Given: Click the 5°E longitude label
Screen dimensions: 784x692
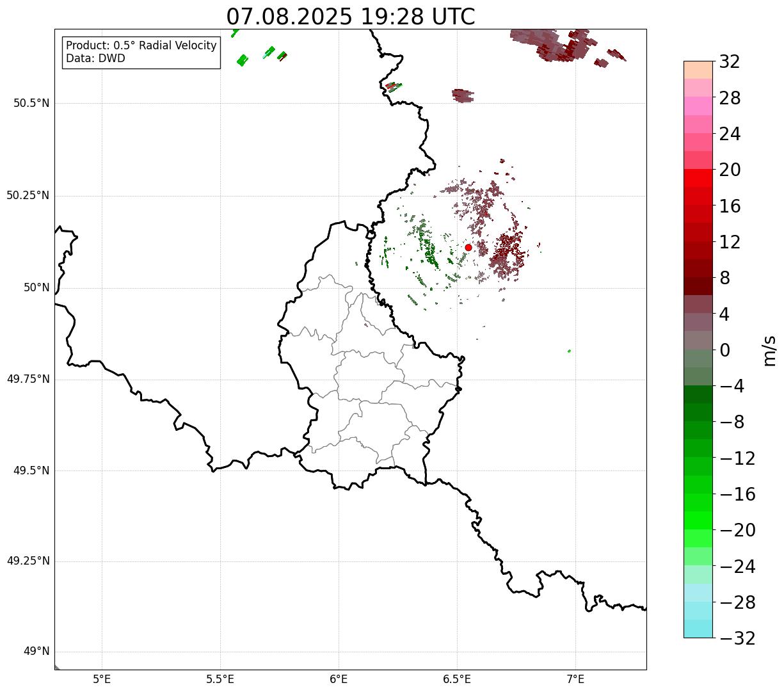Looking at the screenshot, I should [x=102, y=679].
